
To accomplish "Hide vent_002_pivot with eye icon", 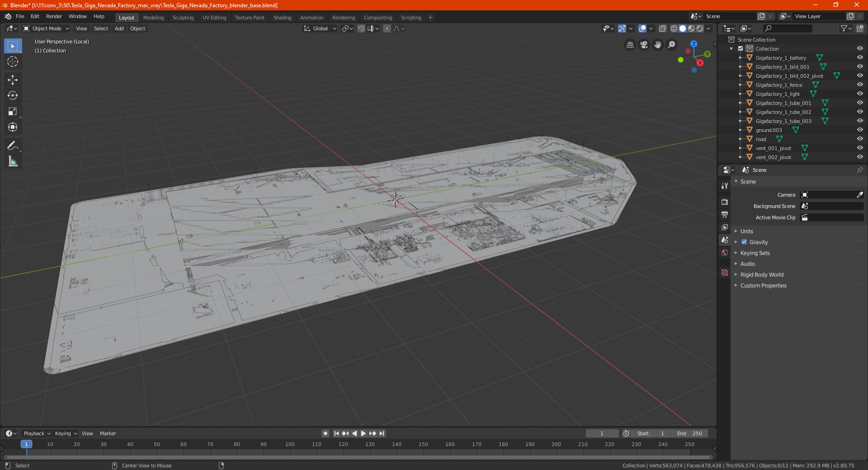I will [x=860, y=157].
